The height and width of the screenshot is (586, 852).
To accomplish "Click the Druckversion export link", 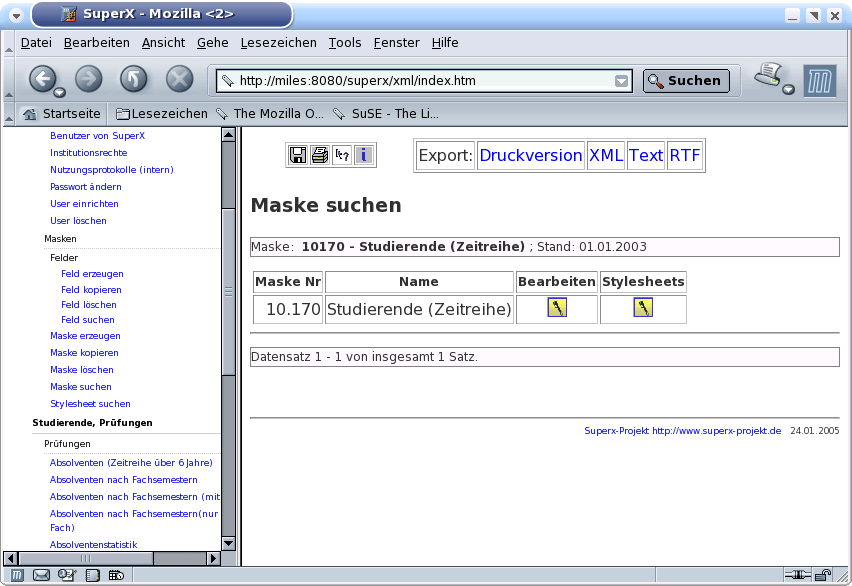I will tap(530, 155).
